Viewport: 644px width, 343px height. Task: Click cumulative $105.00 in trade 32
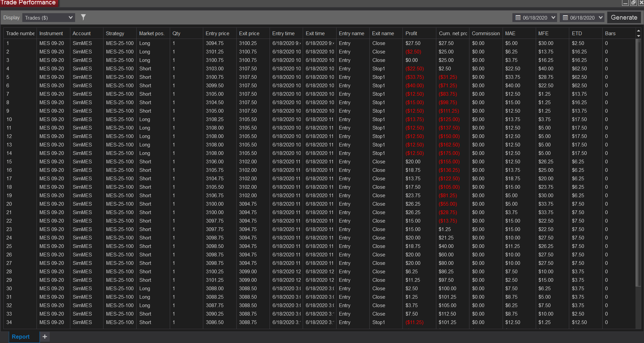click(447, 305)
